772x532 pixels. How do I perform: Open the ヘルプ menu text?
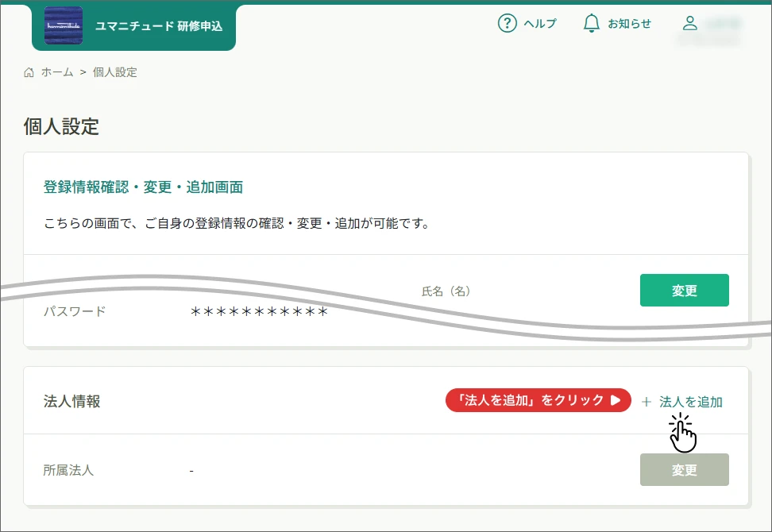tap(540, 24)
